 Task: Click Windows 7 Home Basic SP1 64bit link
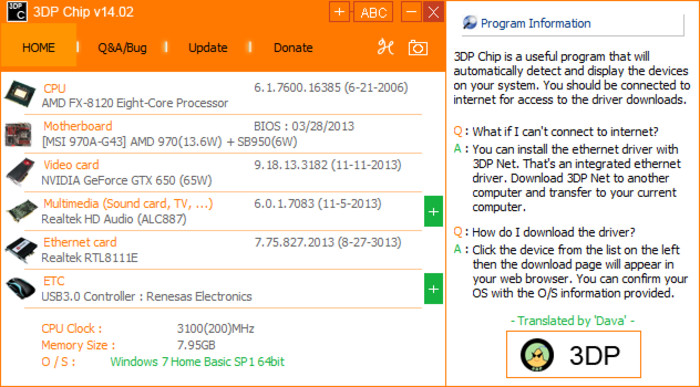click(197, 362)
